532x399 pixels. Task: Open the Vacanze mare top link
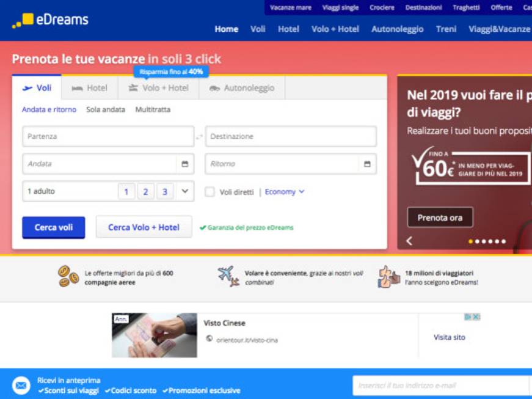pos(290,7)
